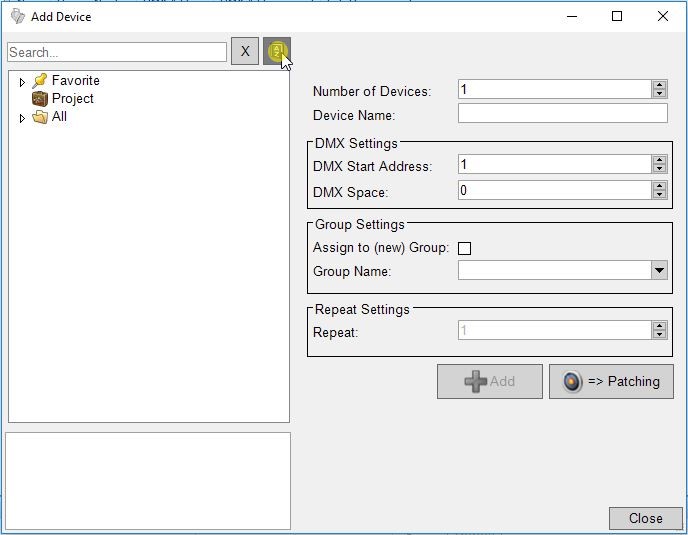Expand the All tree node
Image resolution: width=688 pixels, height=535 pixels.
coord(22,118)
